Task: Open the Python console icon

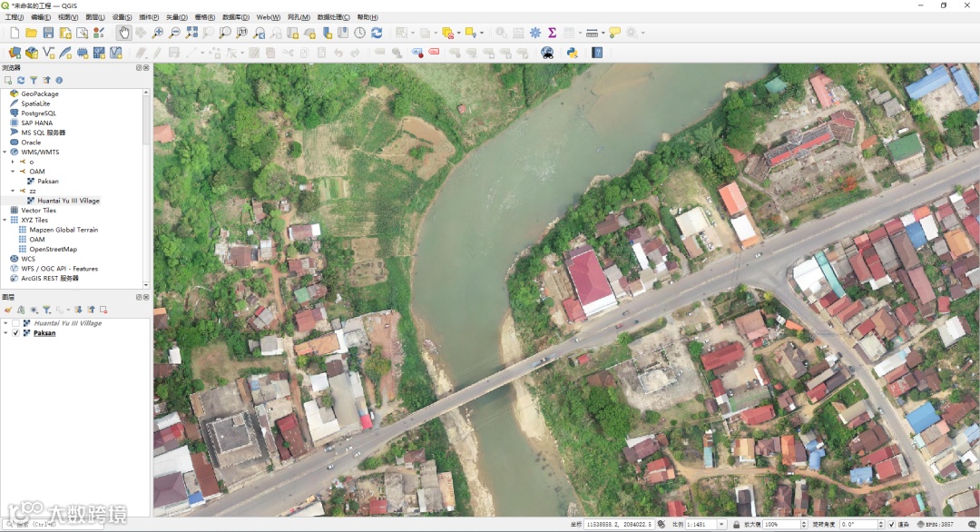Action: 573,53
